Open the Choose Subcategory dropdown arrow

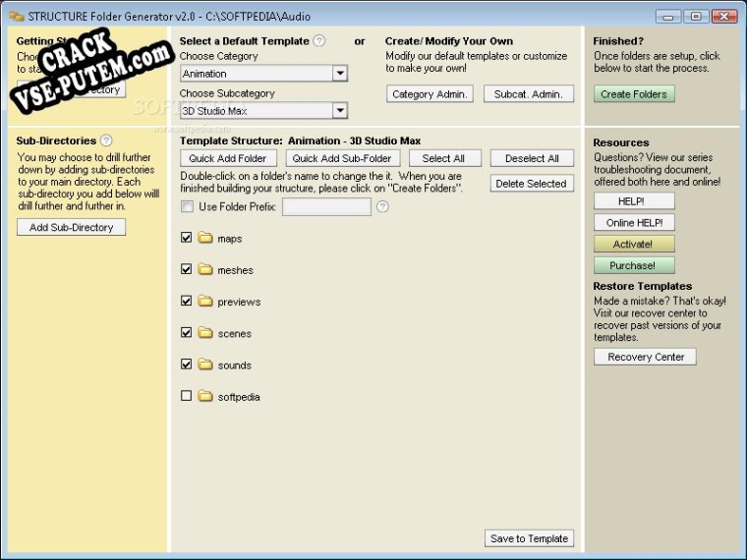pos(340,110)
